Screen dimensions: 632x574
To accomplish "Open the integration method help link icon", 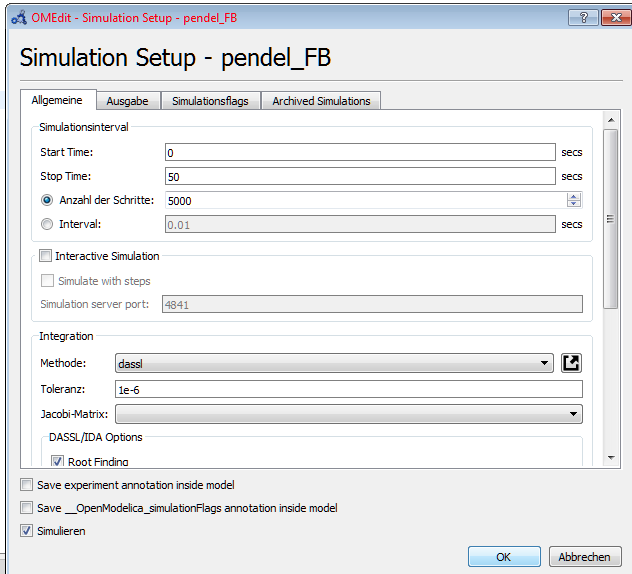I will [571, 363].
